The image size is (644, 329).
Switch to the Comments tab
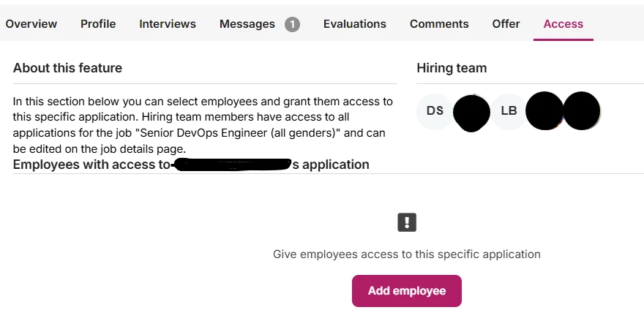(x=439, y=24)
